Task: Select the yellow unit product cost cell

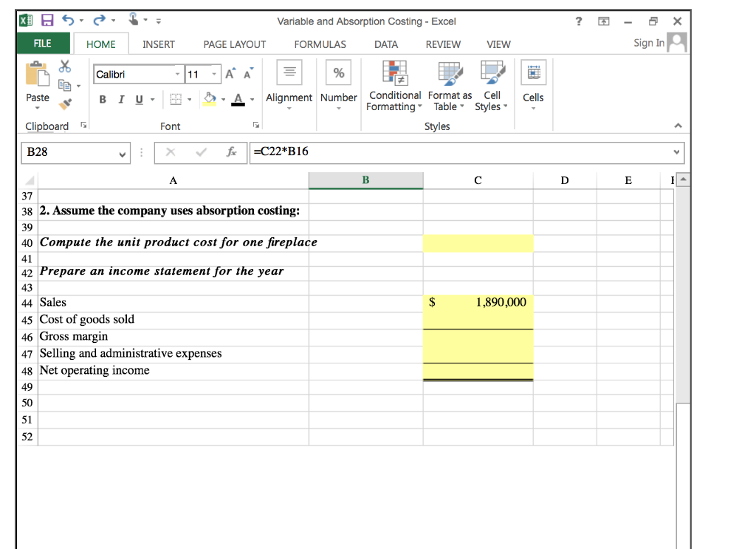Action: [478, 242]
